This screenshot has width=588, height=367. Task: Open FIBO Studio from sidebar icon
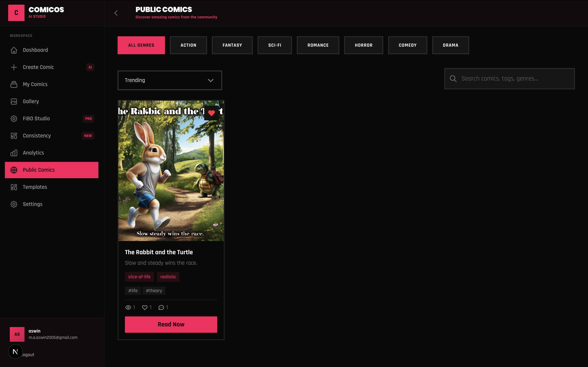click(14, 118)
